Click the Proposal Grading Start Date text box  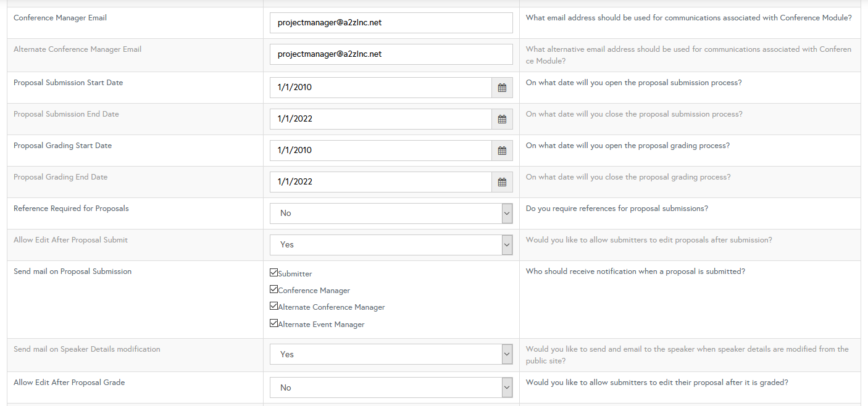380,151
